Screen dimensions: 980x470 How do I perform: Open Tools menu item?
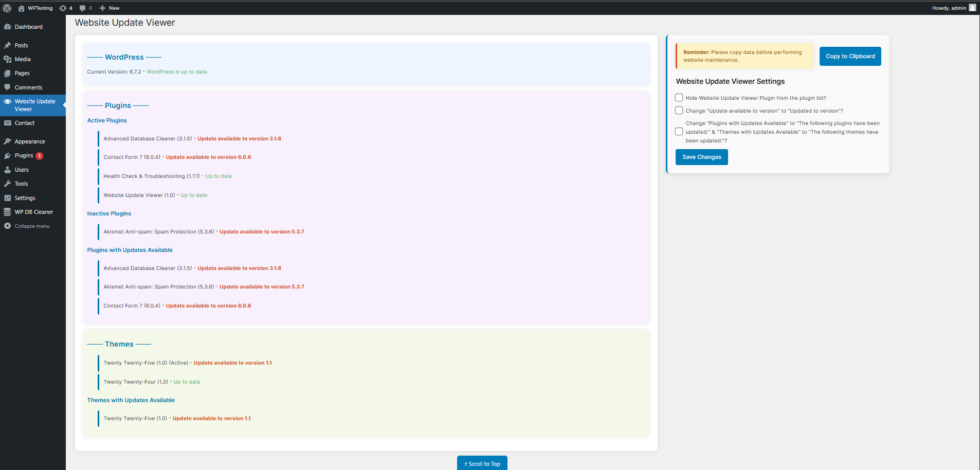pos(33,184)
